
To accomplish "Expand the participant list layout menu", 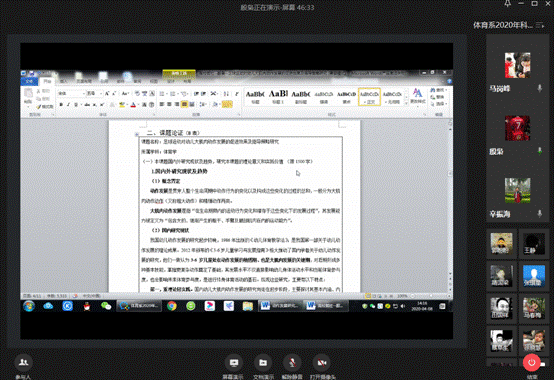I will (x=540, y=25).
